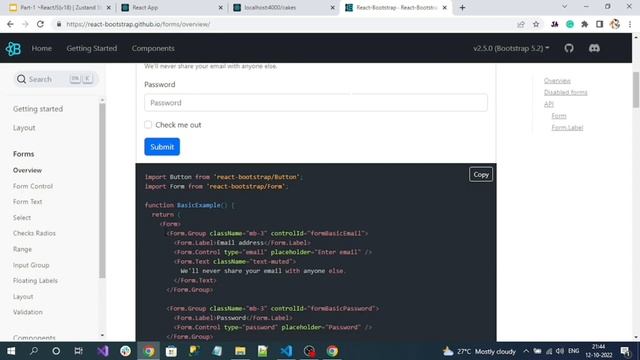Switch to the React App tab
Viewport: 640px width, 360px height.
pos(171,7)
